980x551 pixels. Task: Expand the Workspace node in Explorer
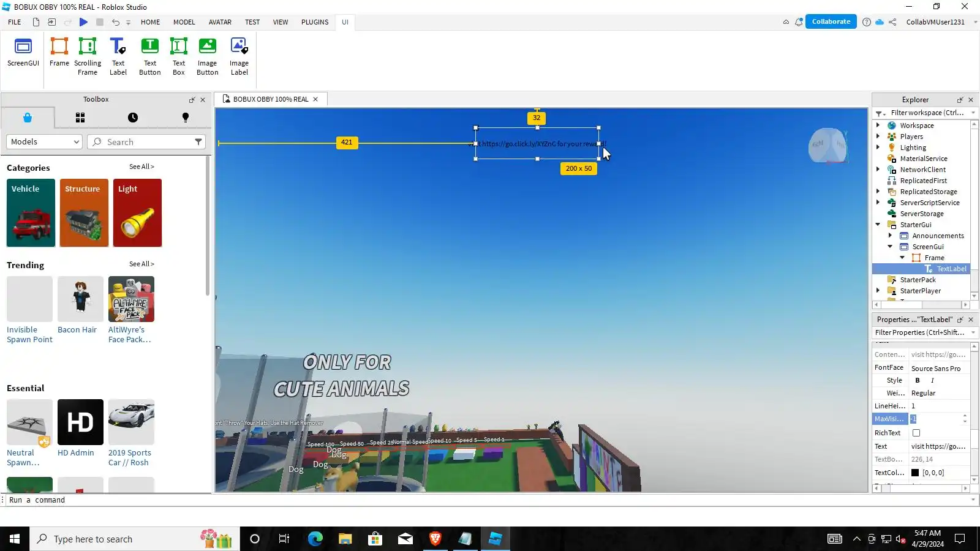(878, 125)
